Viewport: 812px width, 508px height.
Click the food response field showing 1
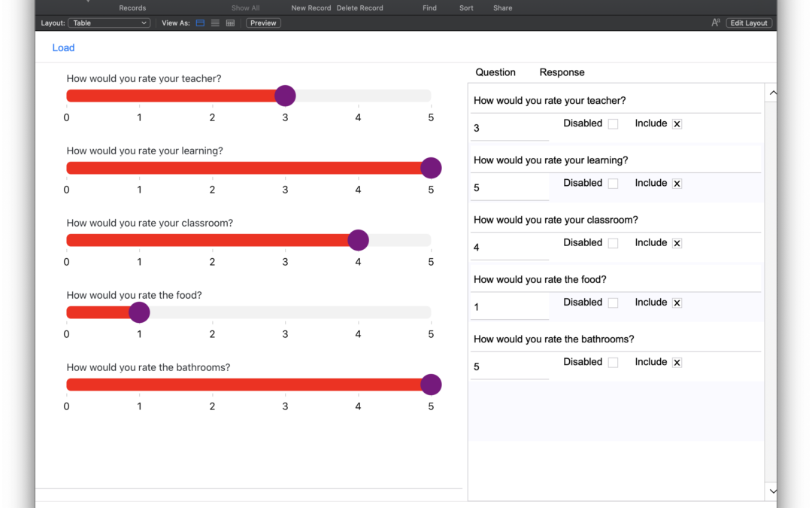coord(510,307)
